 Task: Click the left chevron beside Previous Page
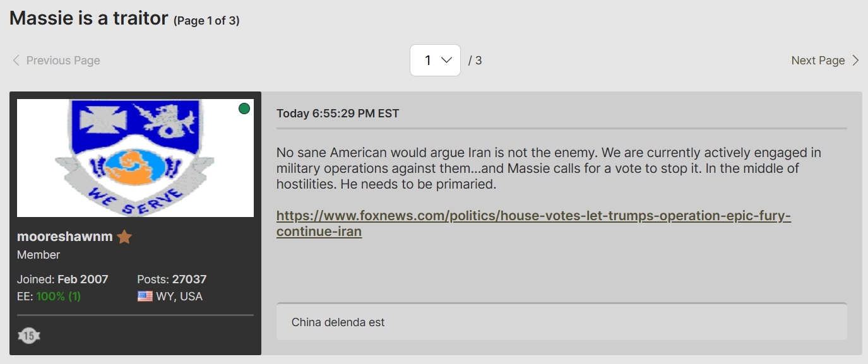point(16,61)
